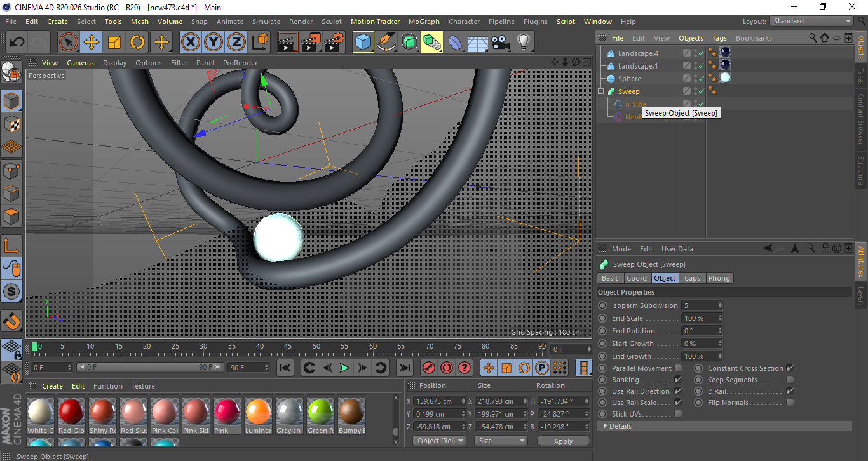Viewport: 868px width, 461px height.
Task: Toggle visibility dots for Sphere object
Action: point(695,79)
